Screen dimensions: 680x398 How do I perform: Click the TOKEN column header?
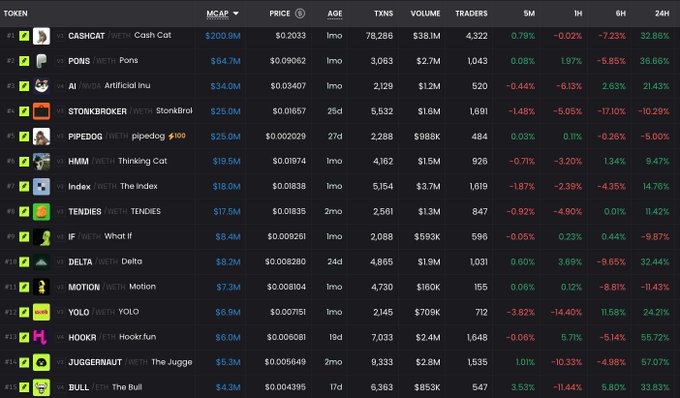[x=16, y=13]
